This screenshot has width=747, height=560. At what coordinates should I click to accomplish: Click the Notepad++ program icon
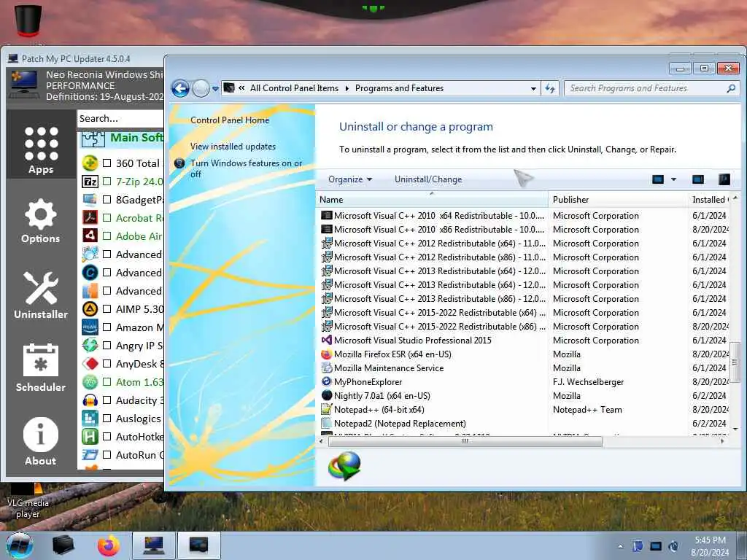[326, 410]
